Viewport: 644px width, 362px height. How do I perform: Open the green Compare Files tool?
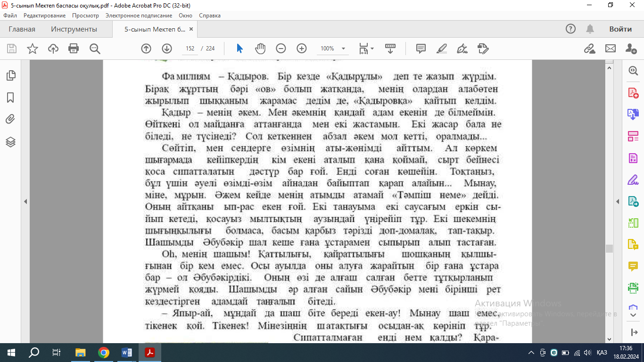click(633, 223)
